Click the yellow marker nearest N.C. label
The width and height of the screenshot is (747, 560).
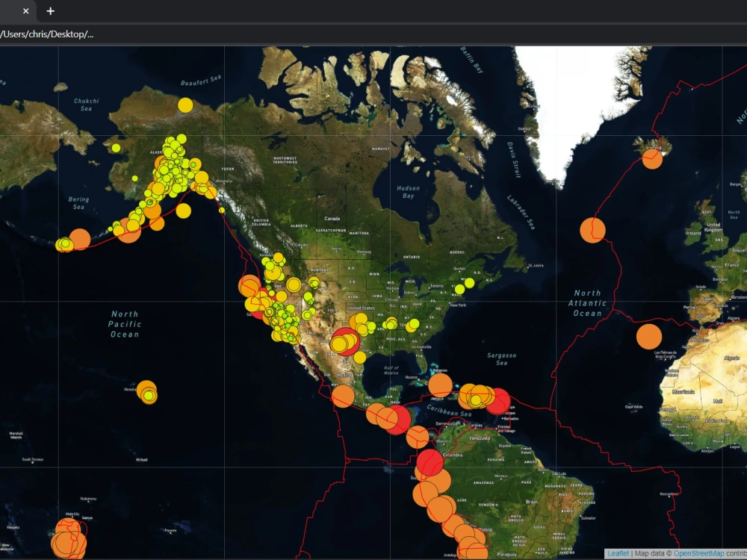[x=415, y=324]
